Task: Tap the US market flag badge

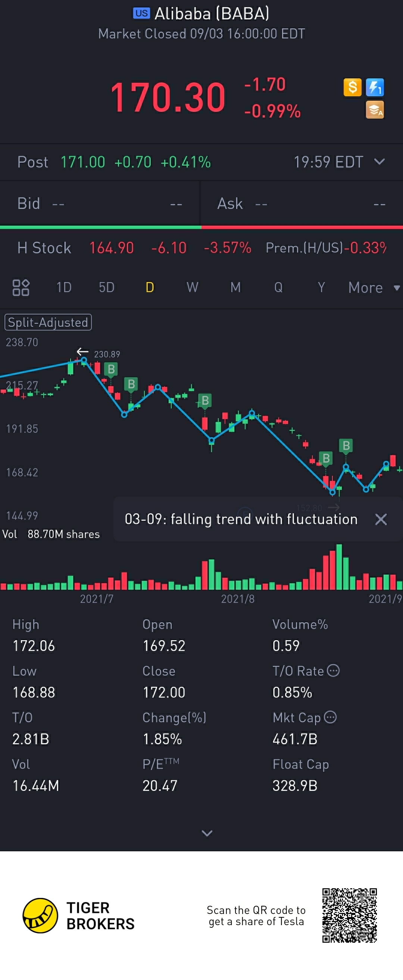Action: (141, 13)
